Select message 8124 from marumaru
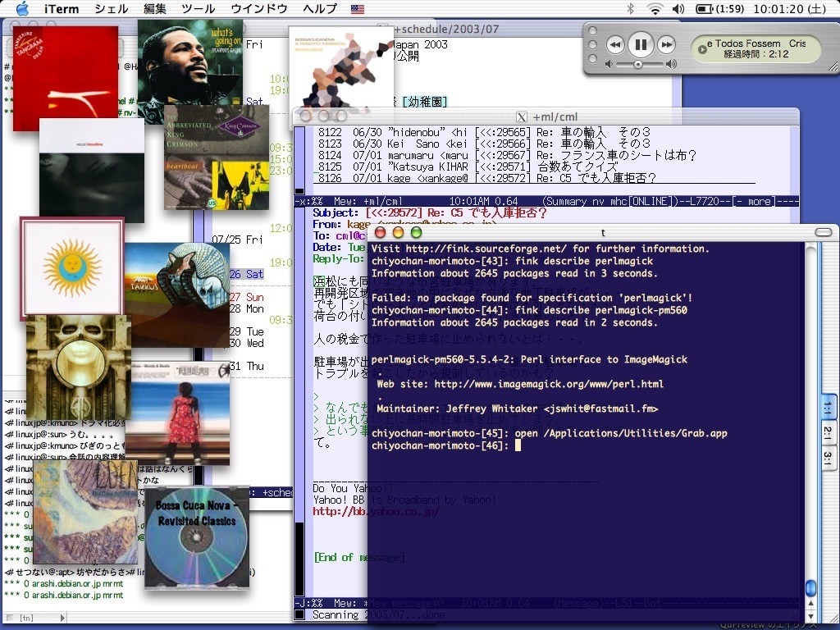Viewport: 840px width, 630px height. tap(507, 155)
